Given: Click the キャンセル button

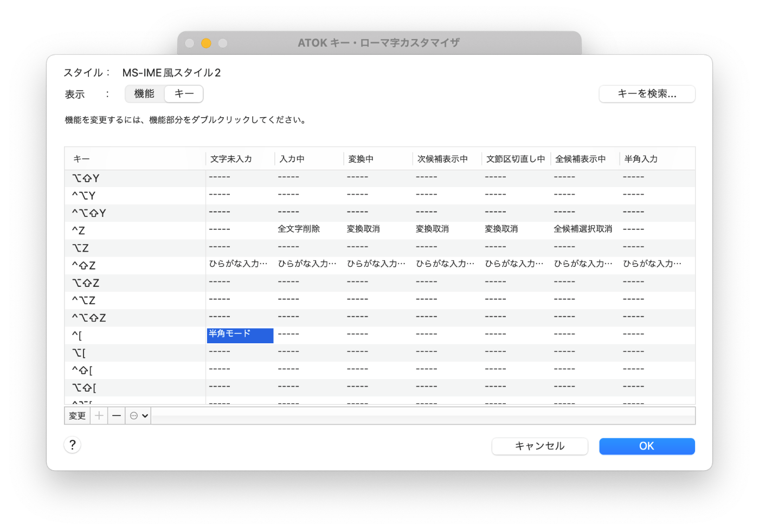Looking at the screenshot, I should click(539, 446).
